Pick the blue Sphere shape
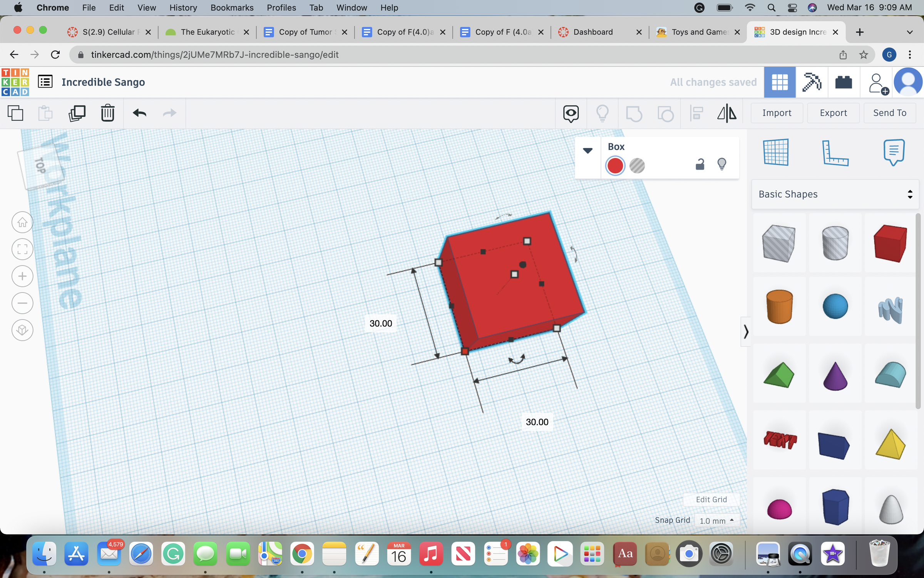 click(x=835, y=306)
